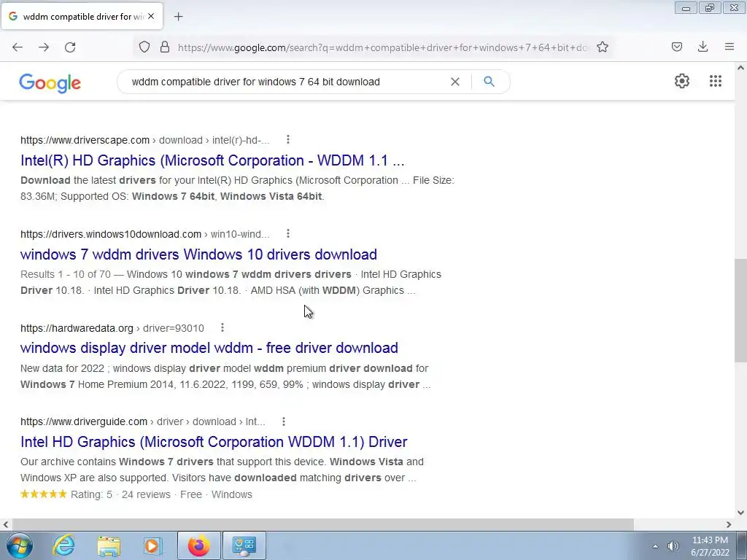The image size is (747, 560).
Task: Open windows display driver model wddm link
Action: pos(209,348)
